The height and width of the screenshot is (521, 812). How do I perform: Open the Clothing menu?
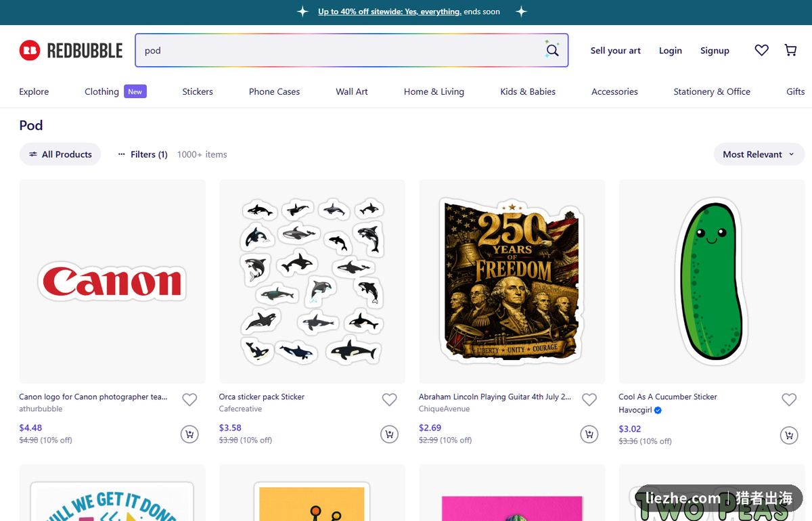point(101,91)
